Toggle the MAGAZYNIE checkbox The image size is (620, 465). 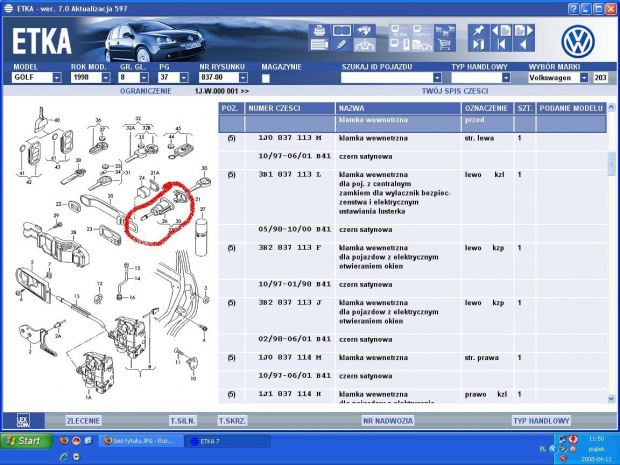(x=266, y=78)
